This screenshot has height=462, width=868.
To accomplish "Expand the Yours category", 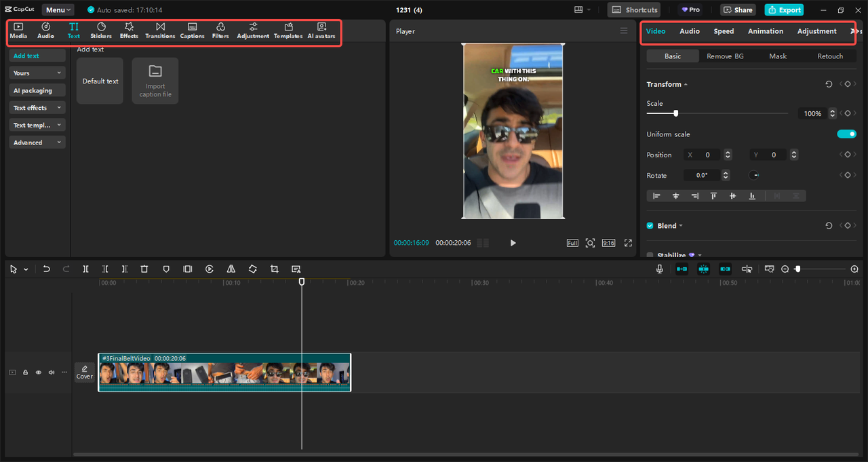I will click(x=37, y=73).
